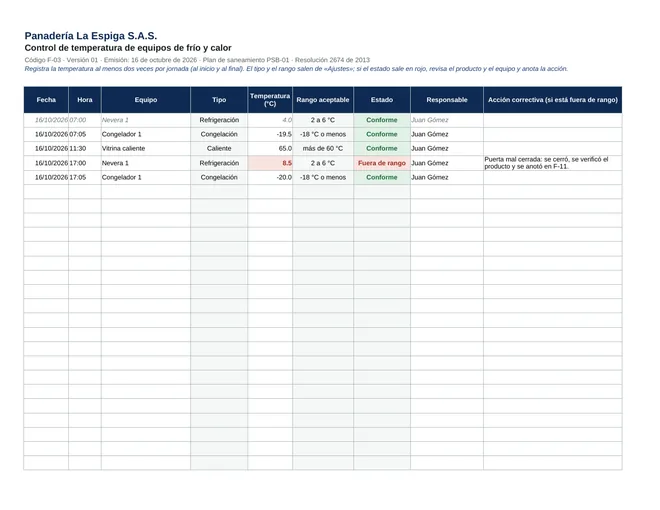Screen dimensions: 660x510
Task: Click 'Juan Gómez' in the 17:00 row
Action: point(447,163)
